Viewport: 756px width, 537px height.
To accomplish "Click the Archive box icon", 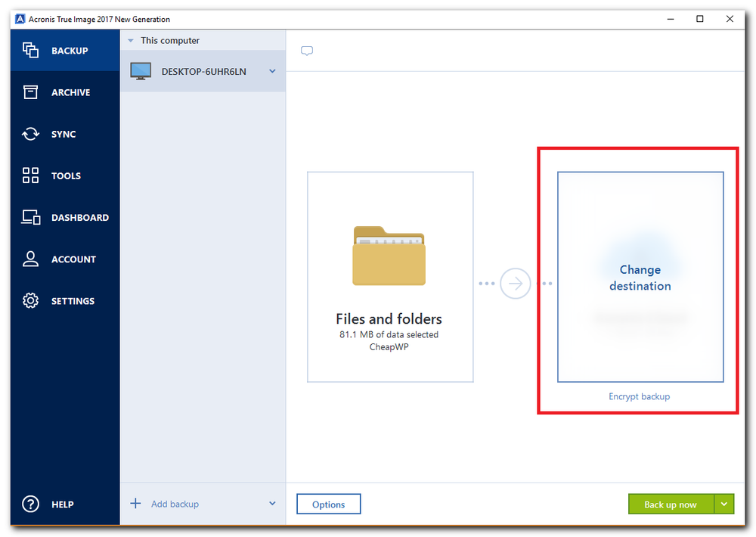I will coord(30,92).
